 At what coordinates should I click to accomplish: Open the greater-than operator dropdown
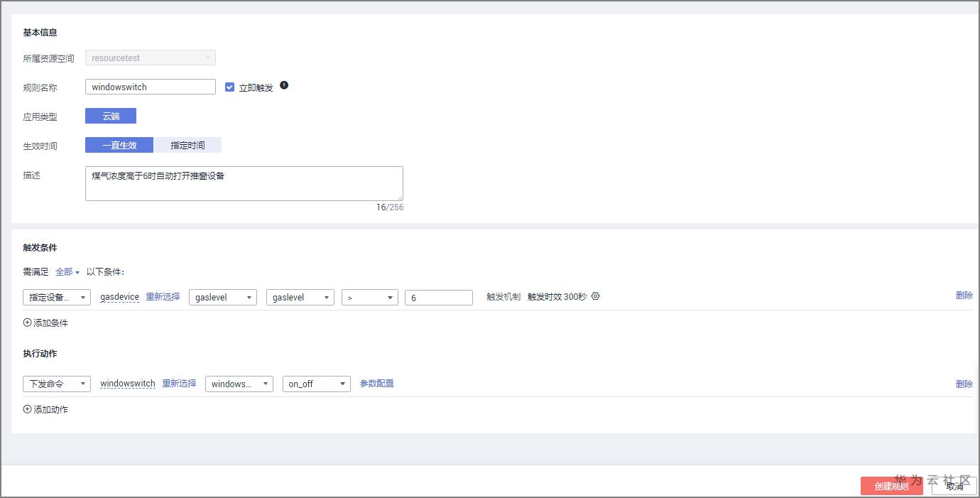[370, 298]
